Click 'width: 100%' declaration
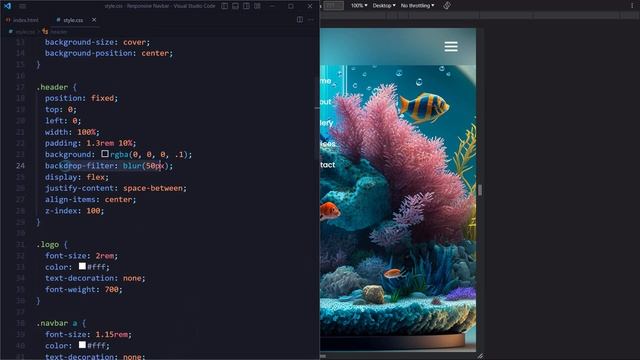Image resolution: width=640 pixels, height=360 pixels. coord(72,132)
